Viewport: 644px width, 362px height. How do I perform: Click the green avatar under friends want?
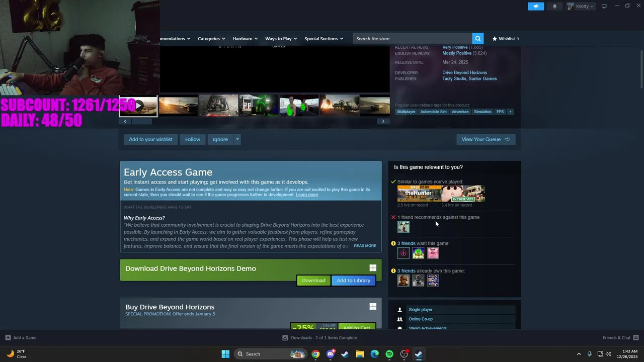coord(418,253)
